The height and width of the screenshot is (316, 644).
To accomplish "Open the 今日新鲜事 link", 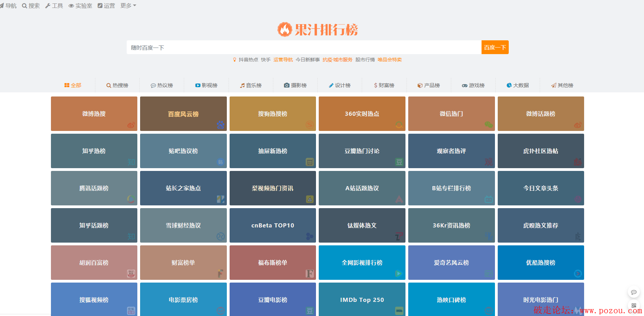I will click(308, 60).
